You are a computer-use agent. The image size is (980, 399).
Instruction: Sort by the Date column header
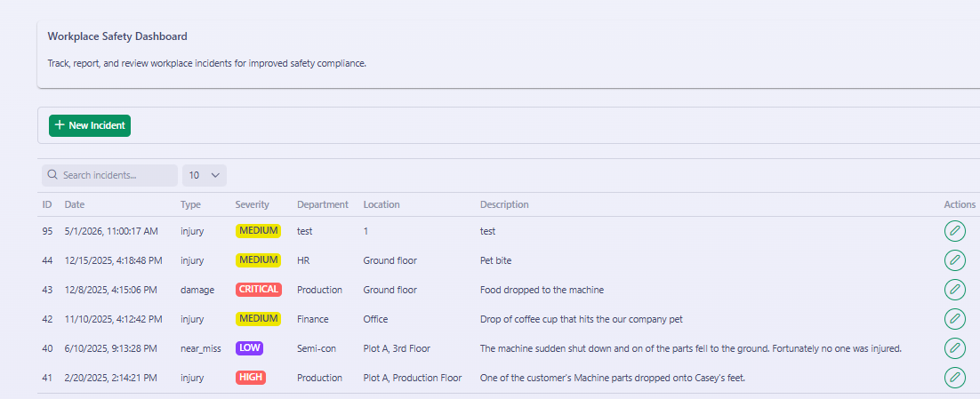point(75,204)
